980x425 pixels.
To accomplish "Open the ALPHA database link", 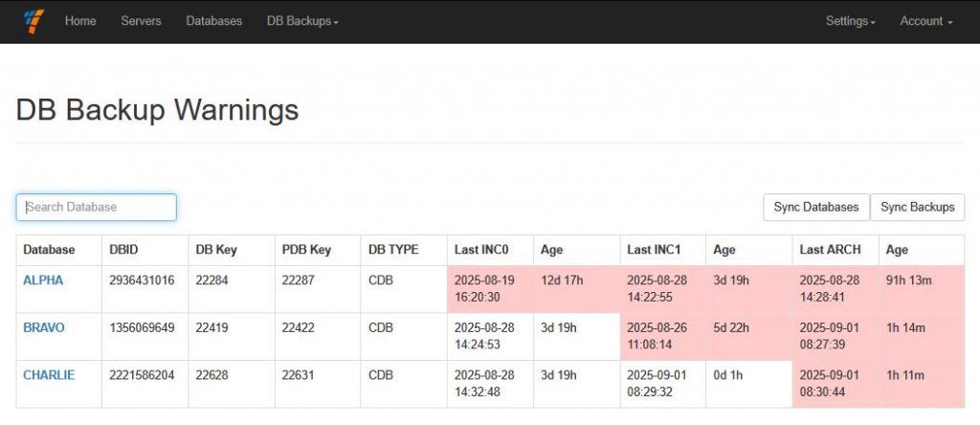I will (x=43, y=280).
